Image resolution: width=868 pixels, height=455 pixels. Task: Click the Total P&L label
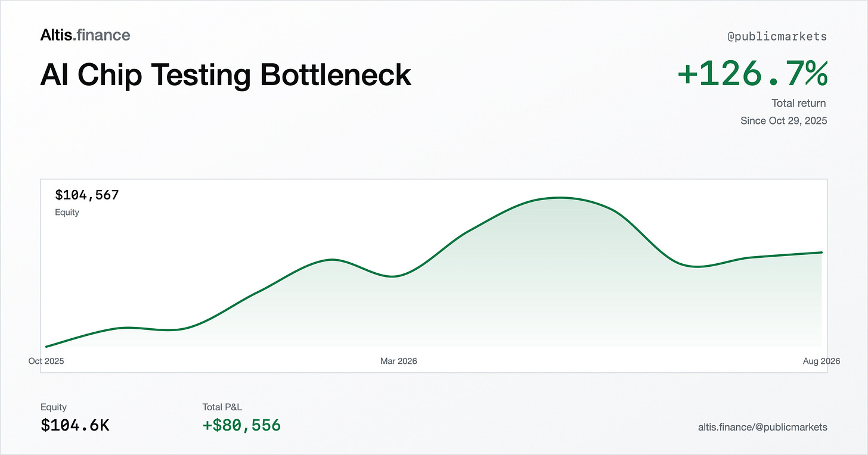(x=222, y=407)
